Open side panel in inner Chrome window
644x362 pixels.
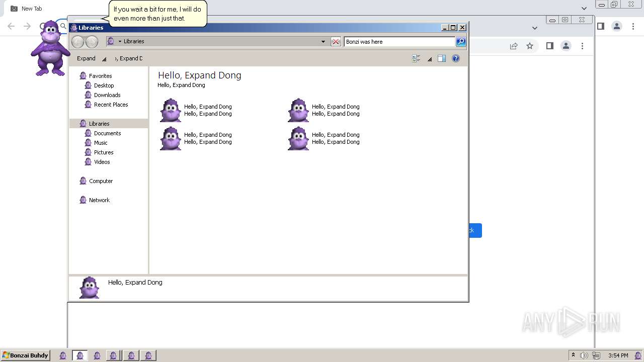click(x=550, y=46)
